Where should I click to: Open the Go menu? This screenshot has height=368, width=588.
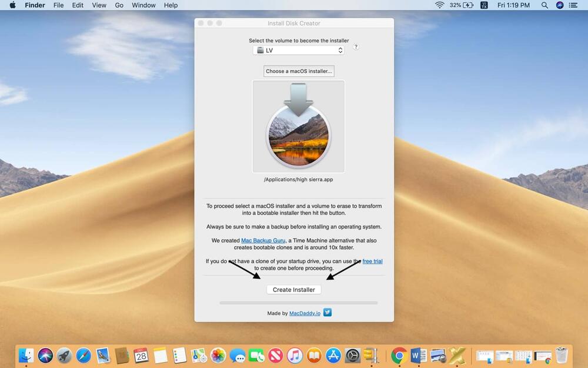click(119, 5)
